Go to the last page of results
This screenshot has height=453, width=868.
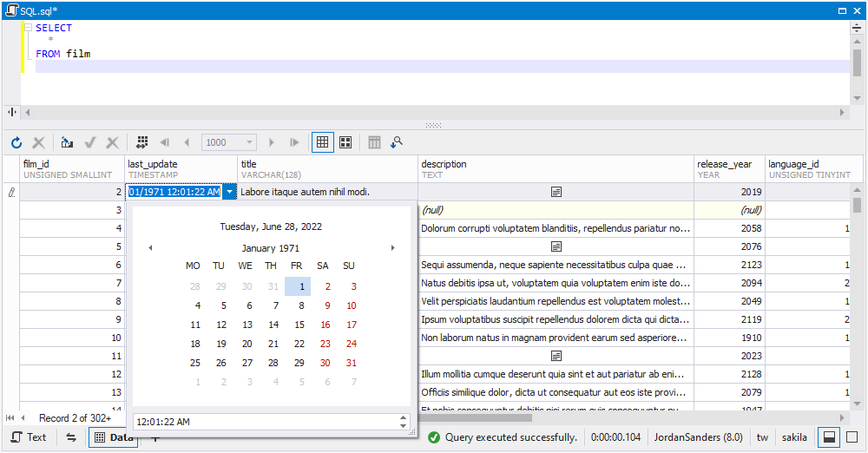pyautogui.click(x=294, y=142)
